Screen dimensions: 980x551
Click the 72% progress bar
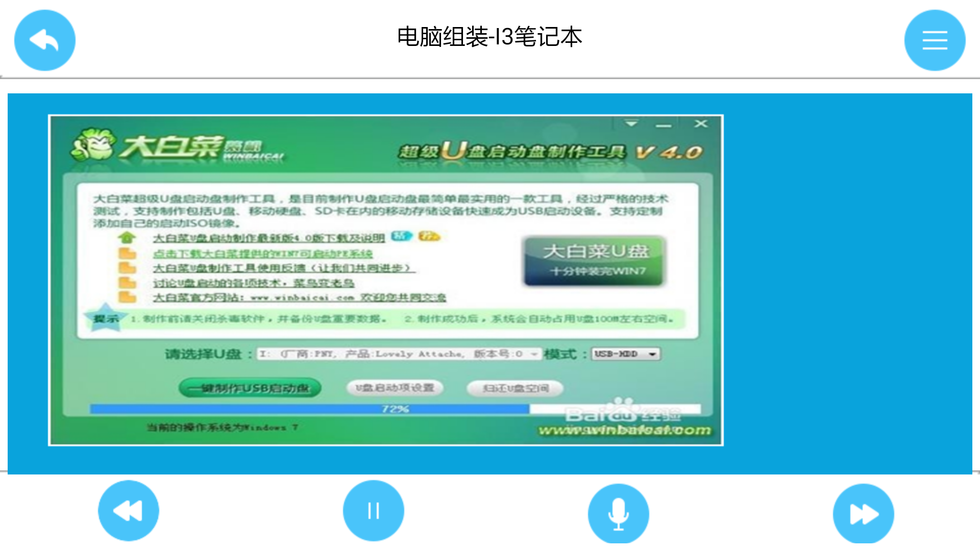395,409
